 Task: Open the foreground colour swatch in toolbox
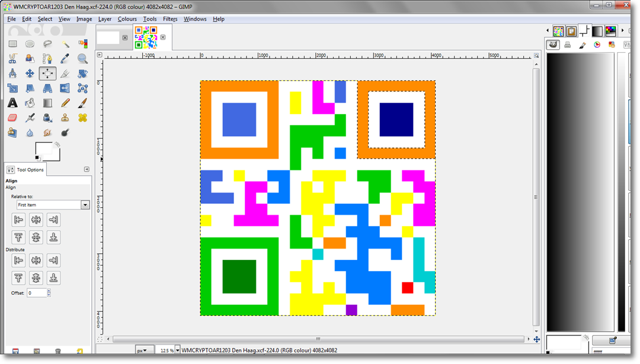point(43,147)
